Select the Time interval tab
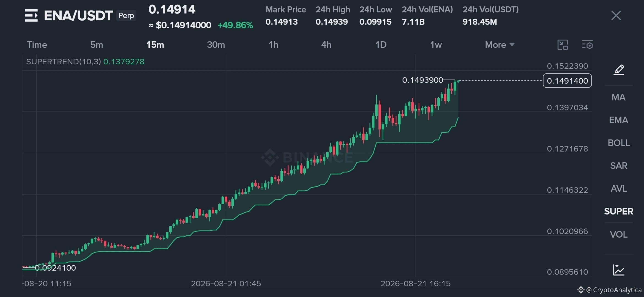The image size is (644, 297). click(x=37, y=45)
